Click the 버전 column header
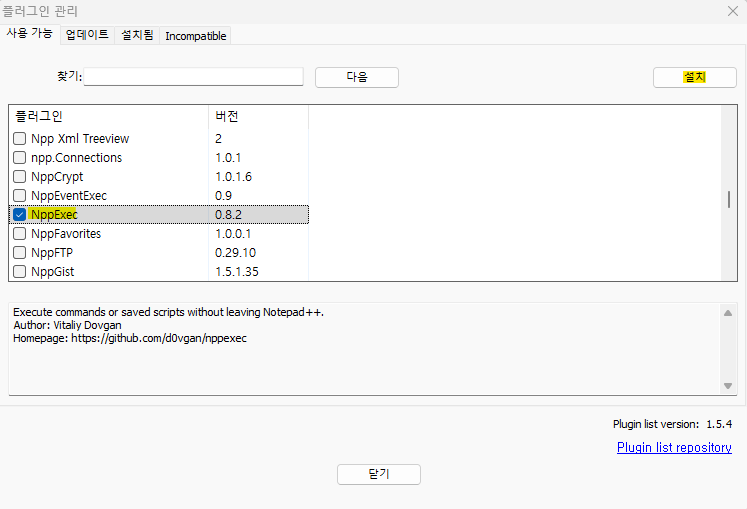Screen dimensions: 747x509 (x=259, y=117)
